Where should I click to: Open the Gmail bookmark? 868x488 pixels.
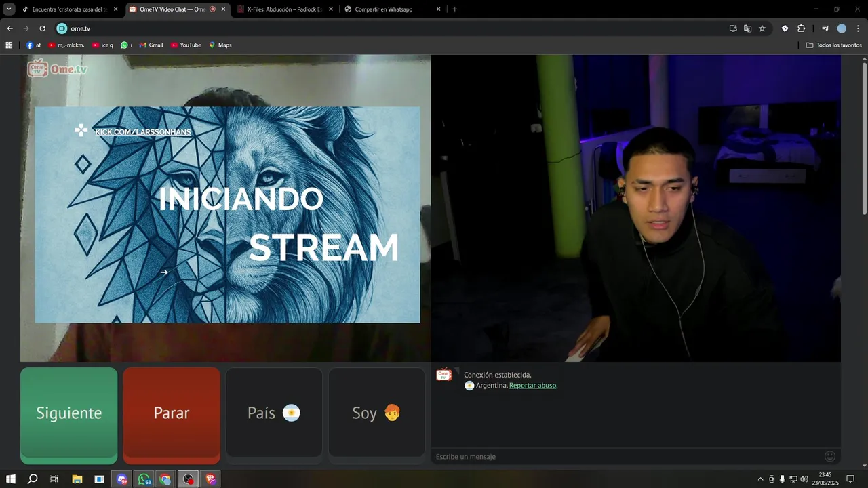coord(151,45)
